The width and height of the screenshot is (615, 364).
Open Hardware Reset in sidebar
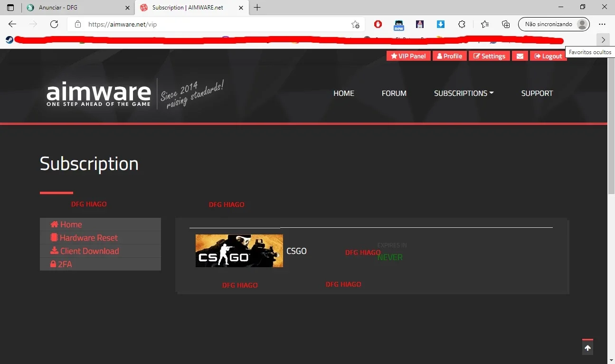100,238
